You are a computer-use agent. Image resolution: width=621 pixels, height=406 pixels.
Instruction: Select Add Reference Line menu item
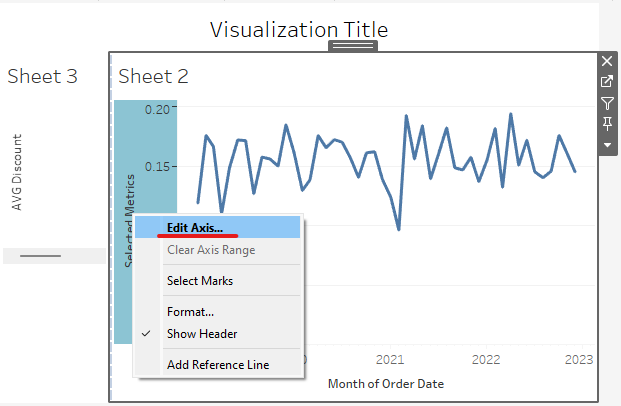217,365
